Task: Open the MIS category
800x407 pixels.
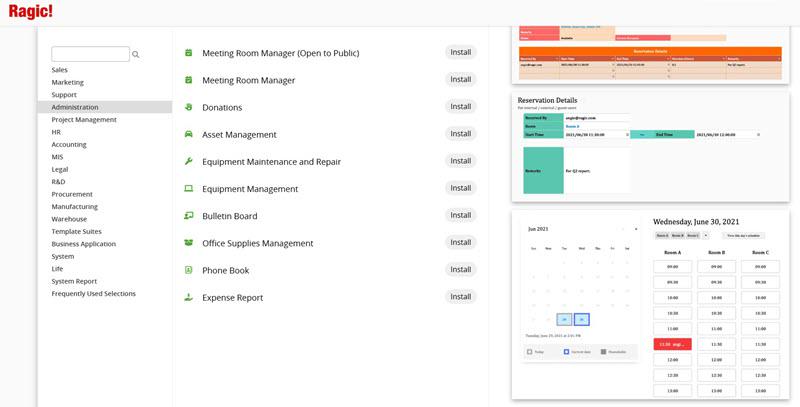Action: pos(57,157)
